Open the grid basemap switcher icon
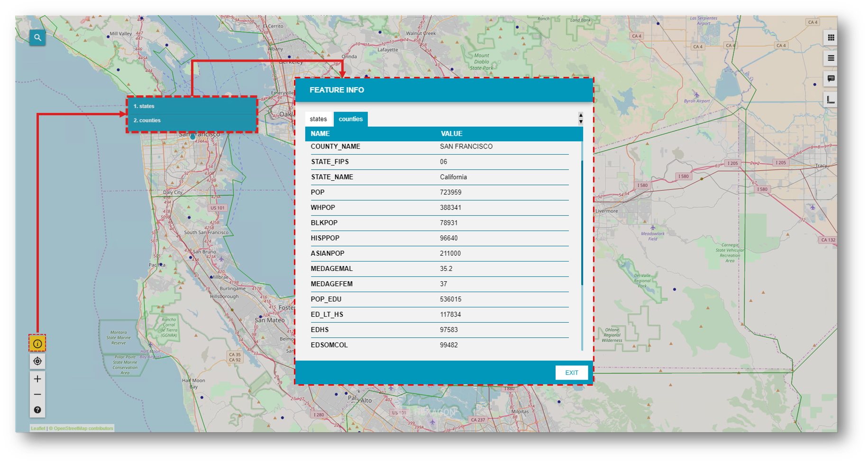 [x=831, y=38]
